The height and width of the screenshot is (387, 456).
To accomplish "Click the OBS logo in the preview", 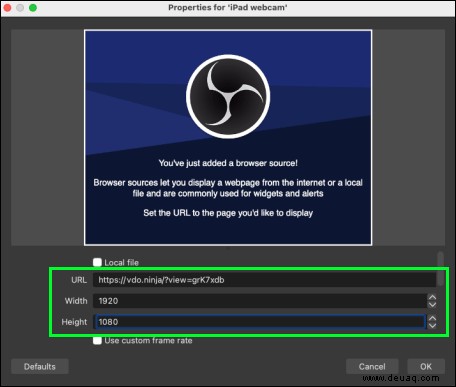I will pos(228,96).
